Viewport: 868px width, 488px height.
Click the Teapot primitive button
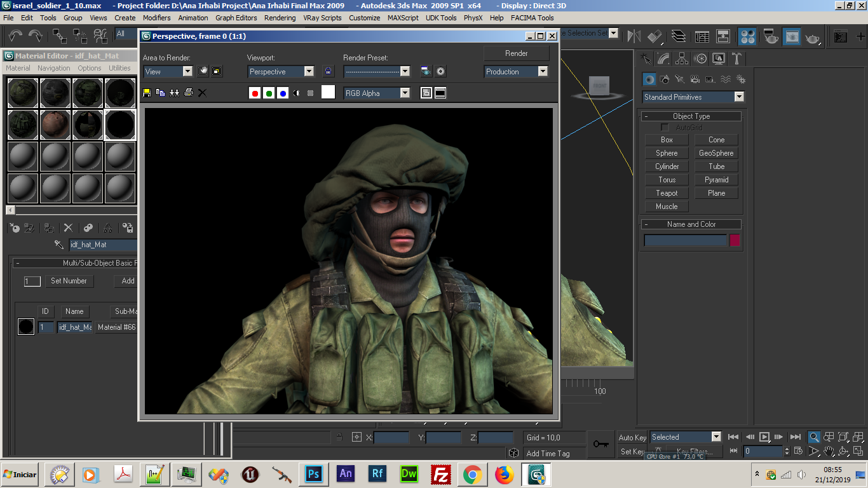click(x=667, y=193)
